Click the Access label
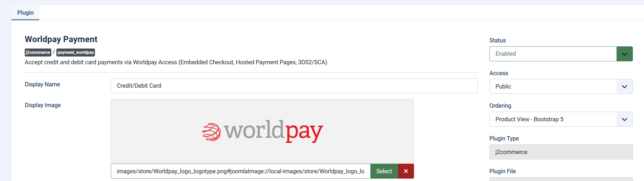Viewport: 644px width, 181px height. [x=499, y=73]
